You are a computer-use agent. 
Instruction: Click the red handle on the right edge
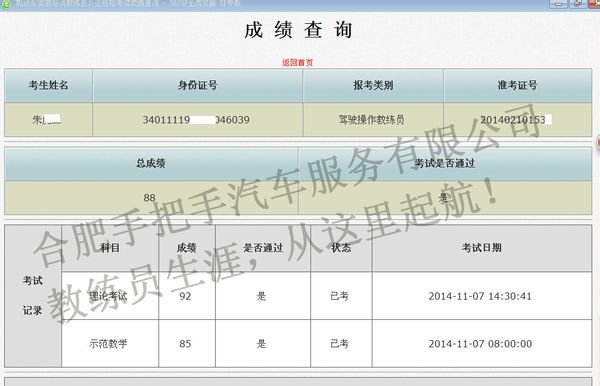598,142
